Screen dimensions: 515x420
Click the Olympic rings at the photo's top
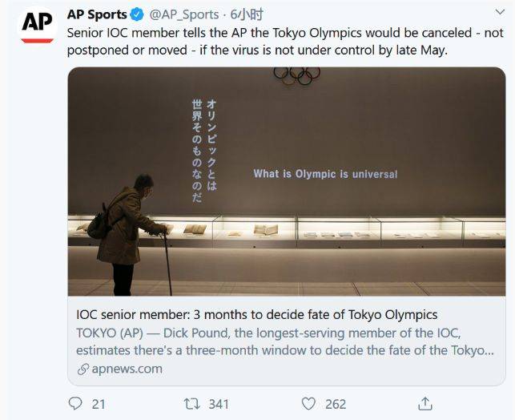[297, 76]
